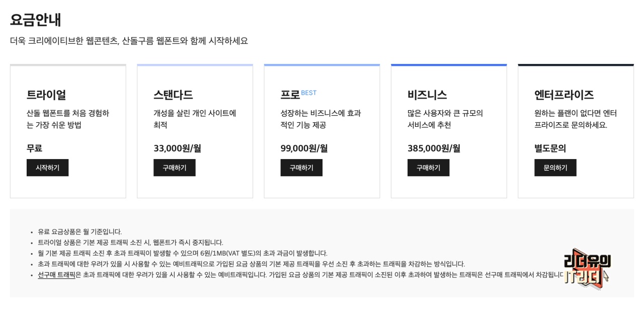This screenshot has height=309, width=644.
Task: Click 구매하기 in the 프로 plan
Action: coord(301,168)
